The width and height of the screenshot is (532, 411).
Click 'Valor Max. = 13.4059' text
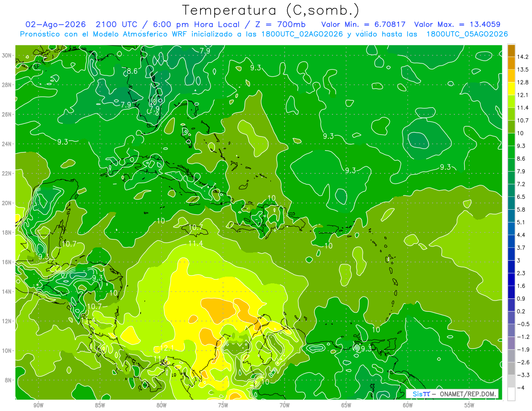click(x=458, y=24)
